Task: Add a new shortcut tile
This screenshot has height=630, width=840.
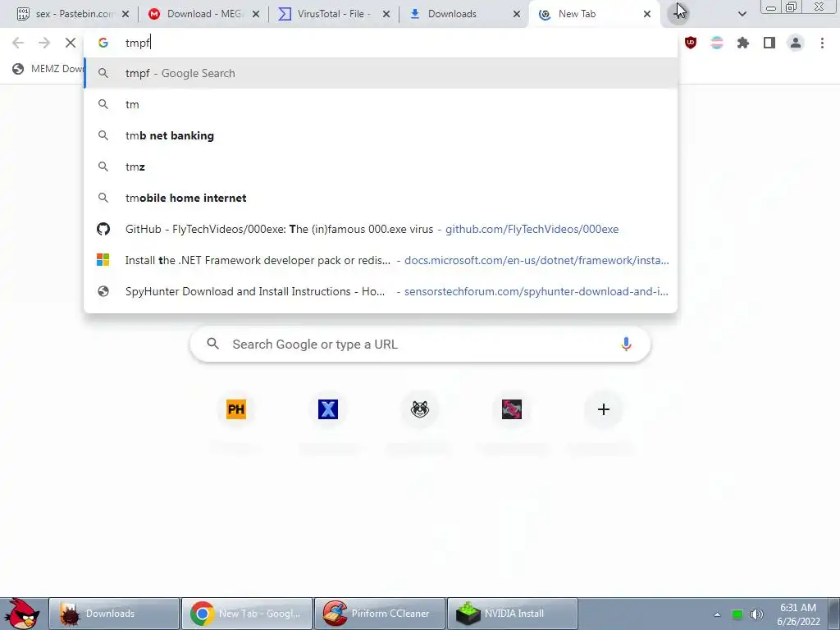Action: [604, 409]
